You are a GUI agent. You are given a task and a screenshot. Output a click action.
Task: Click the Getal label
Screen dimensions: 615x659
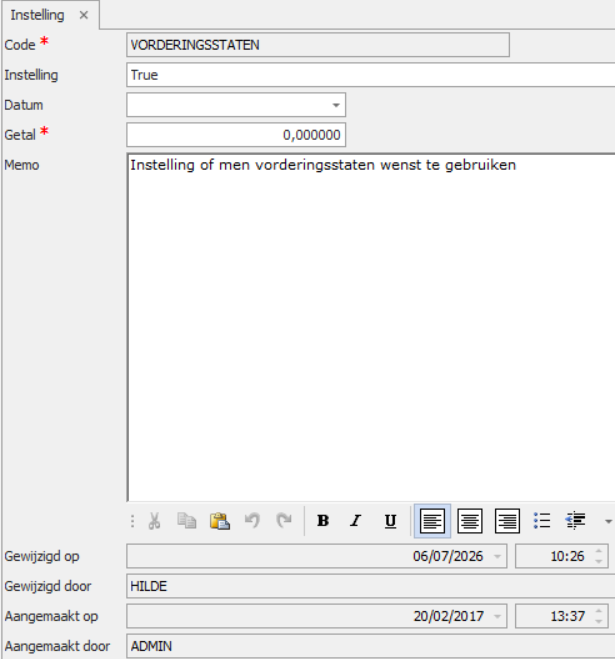20,135
